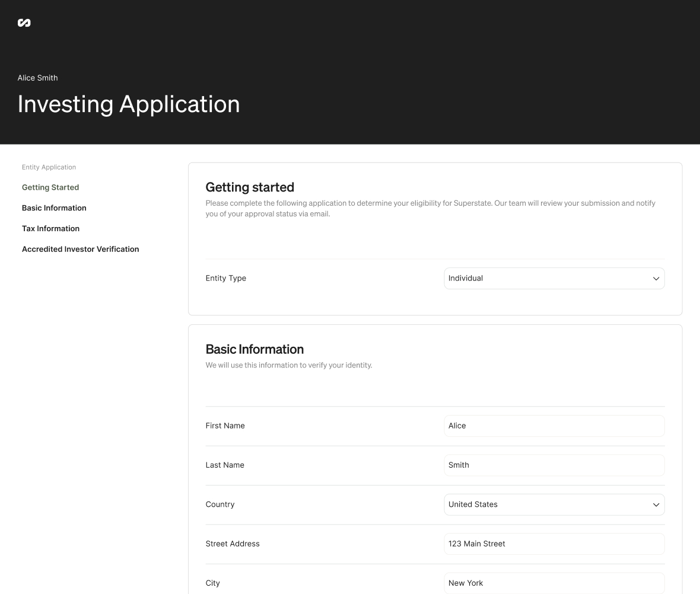700x594 pixels.
Task: Click the Investing Application title
Action: coord(129,104)
